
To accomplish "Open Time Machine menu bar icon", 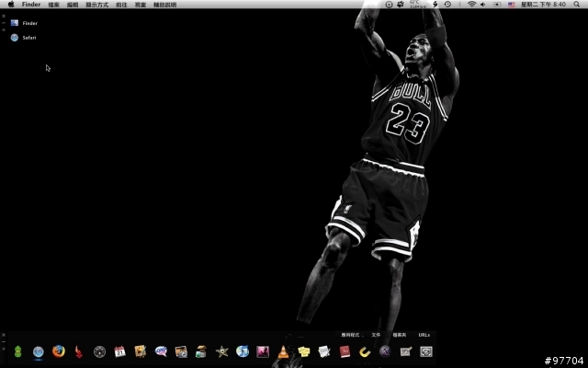I will tap(447, 5).
